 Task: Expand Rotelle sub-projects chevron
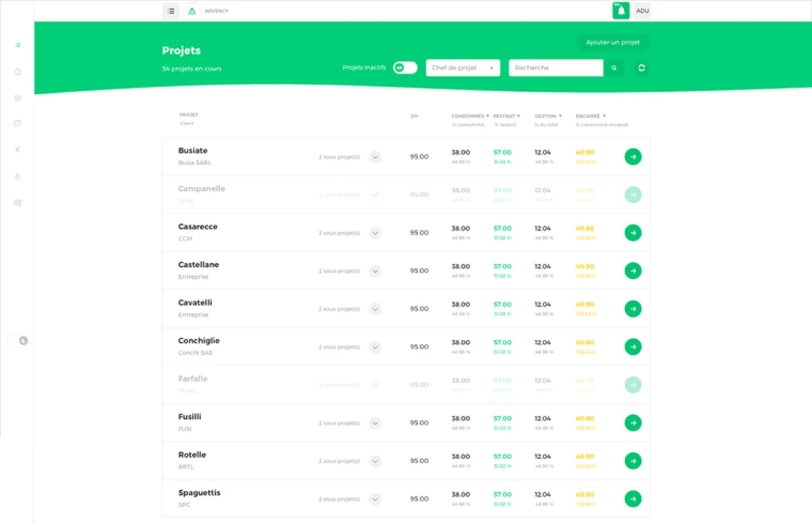click(x=376, y=461)
